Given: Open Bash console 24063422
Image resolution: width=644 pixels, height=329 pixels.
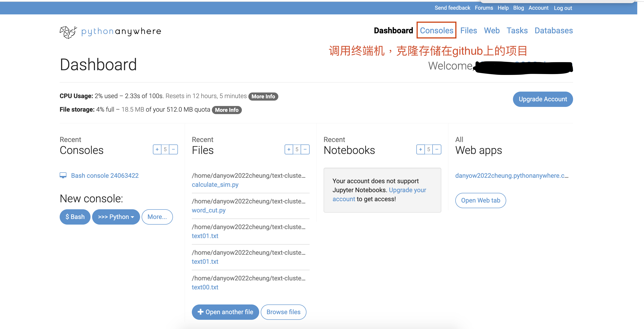Looking at the screenshot, I should [x=105, y=175].
